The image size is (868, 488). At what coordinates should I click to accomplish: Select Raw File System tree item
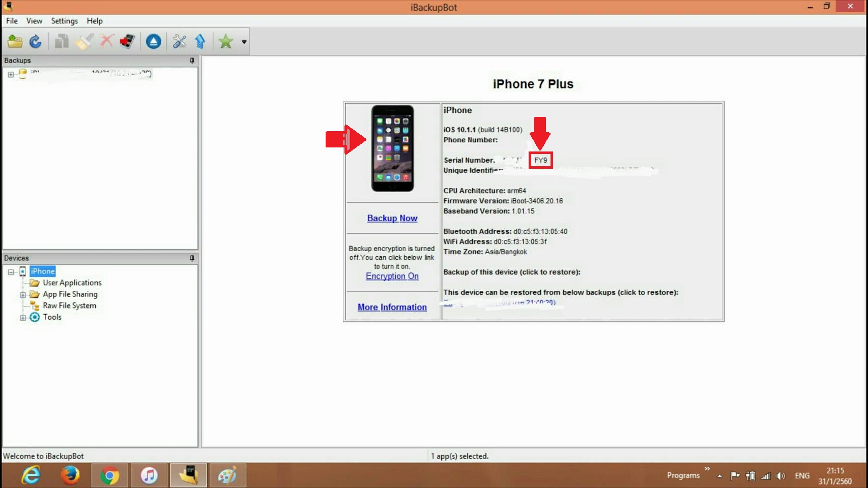point(69,306)
